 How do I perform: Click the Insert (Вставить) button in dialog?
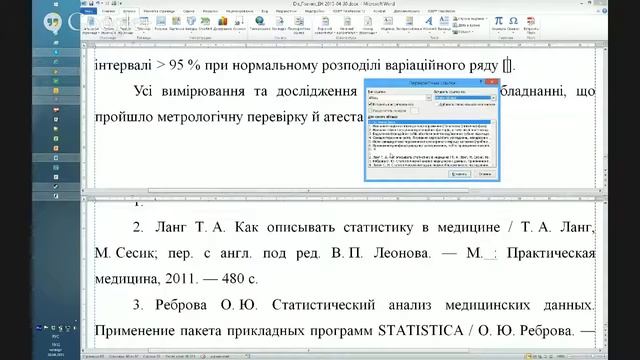459,174
